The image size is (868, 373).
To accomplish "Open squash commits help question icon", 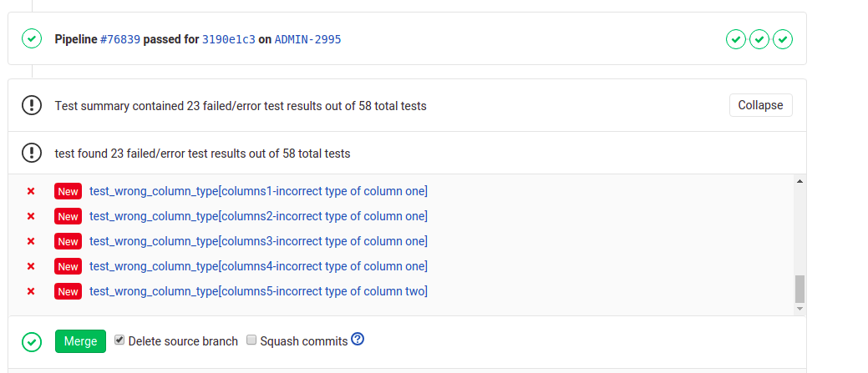I will [x=358, y=340].
